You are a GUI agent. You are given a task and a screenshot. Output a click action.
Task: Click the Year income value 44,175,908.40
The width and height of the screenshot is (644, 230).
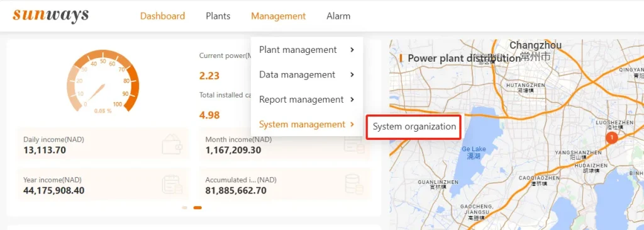click(x=54, y=190)
